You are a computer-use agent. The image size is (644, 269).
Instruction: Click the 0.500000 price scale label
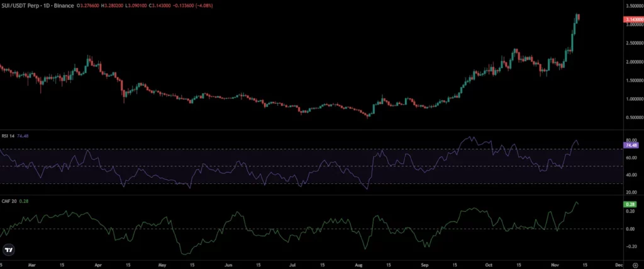[634, 117]
